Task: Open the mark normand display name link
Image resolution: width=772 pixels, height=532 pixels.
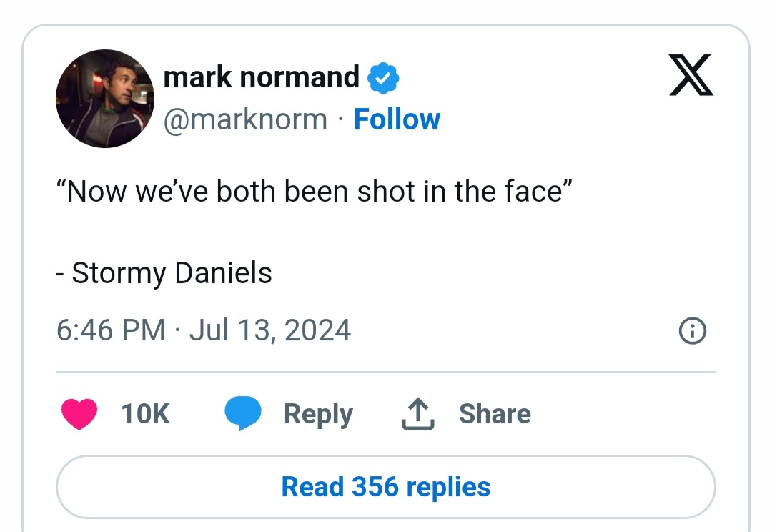Action: (261, 77)
